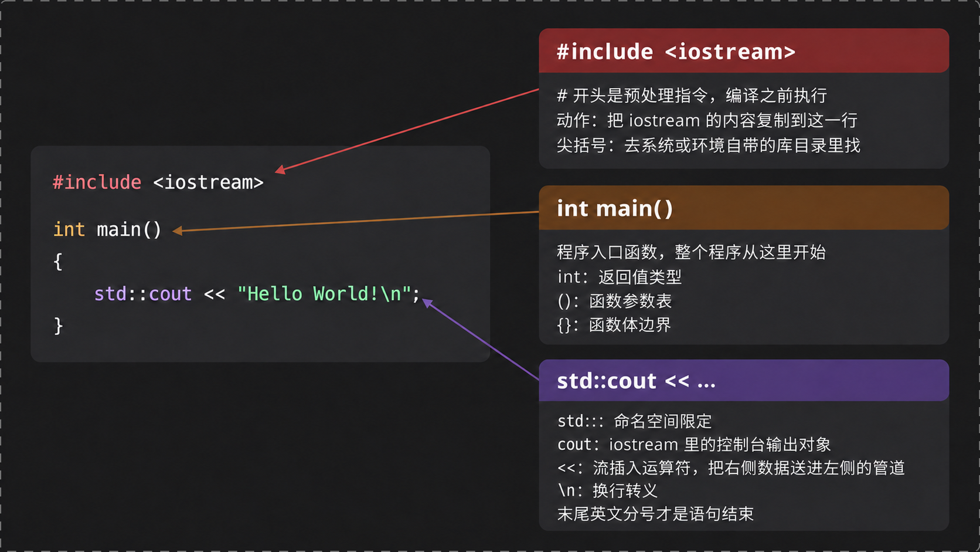Click the 'int' keyword in the code
980x552 pixels.
point(69,229)
